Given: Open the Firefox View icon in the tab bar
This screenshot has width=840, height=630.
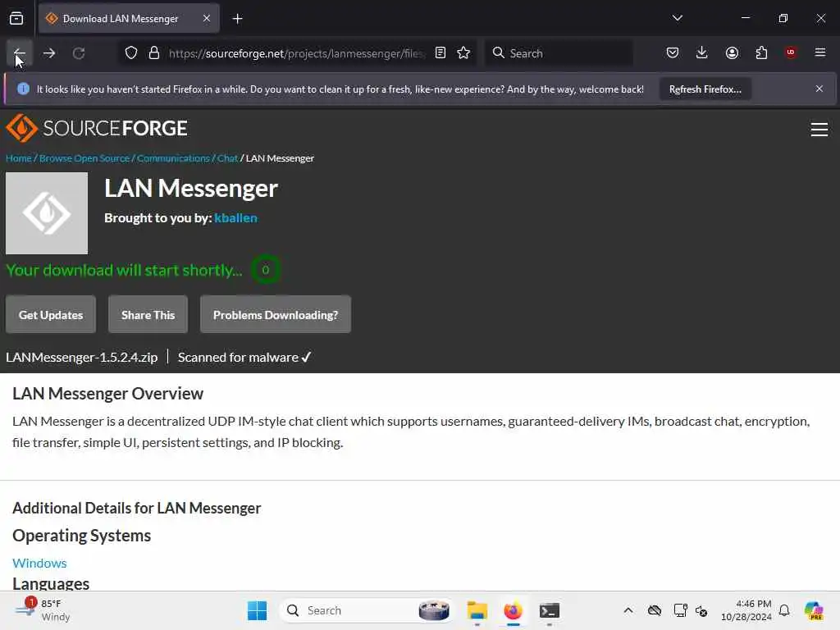Looking at the screenshot, I should point(16,19).
